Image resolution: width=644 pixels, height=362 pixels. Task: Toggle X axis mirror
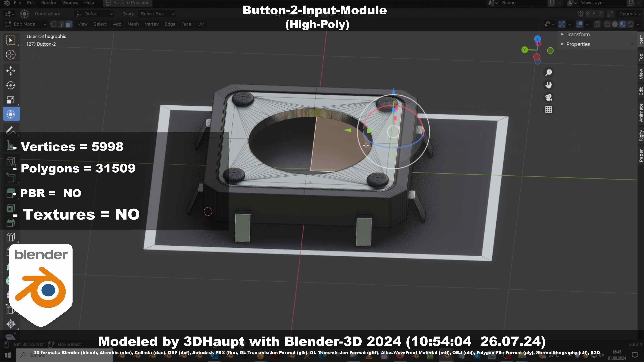(x=587, y=14)
